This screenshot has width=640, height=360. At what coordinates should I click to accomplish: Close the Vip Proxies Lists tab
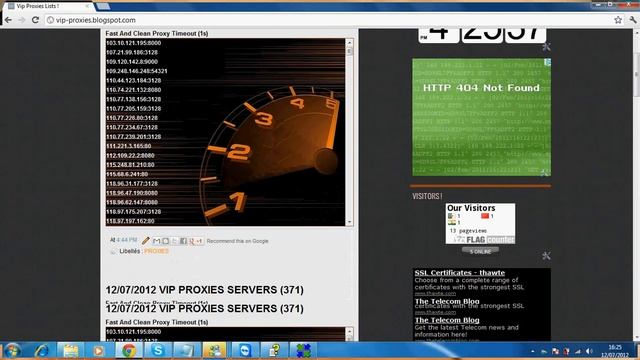(x=87, y=6)
